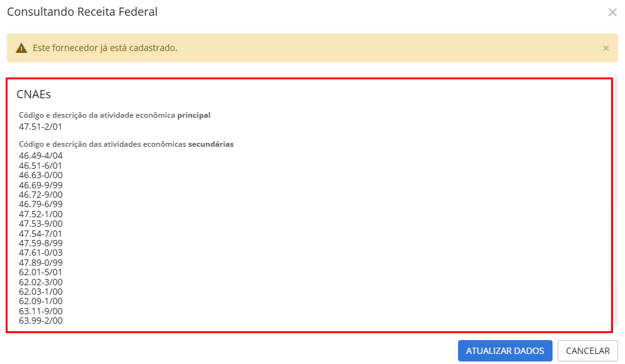
Task: Click the CNAEs section heading
Action: pyautogui.click(x=33, y=94)
